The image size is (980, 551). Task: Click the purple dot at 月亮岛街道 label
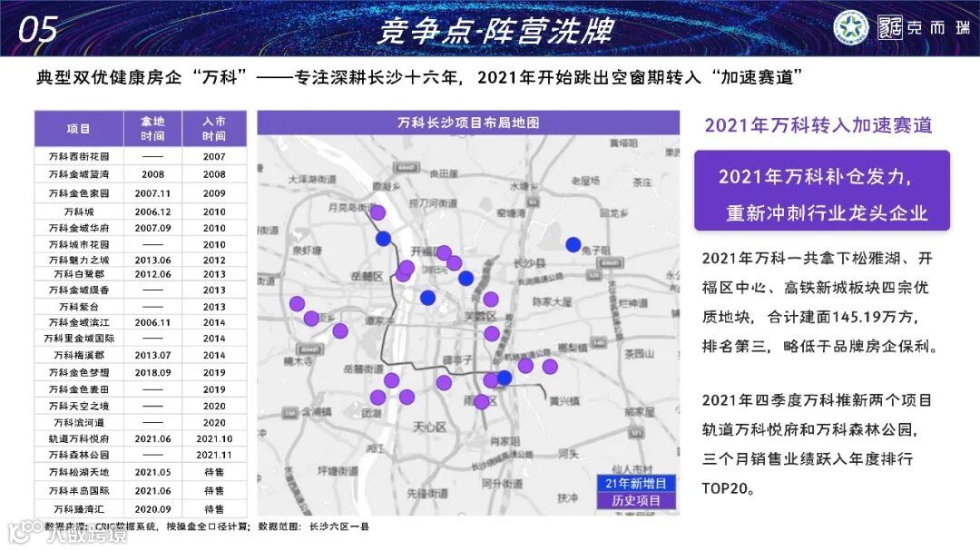377,212
